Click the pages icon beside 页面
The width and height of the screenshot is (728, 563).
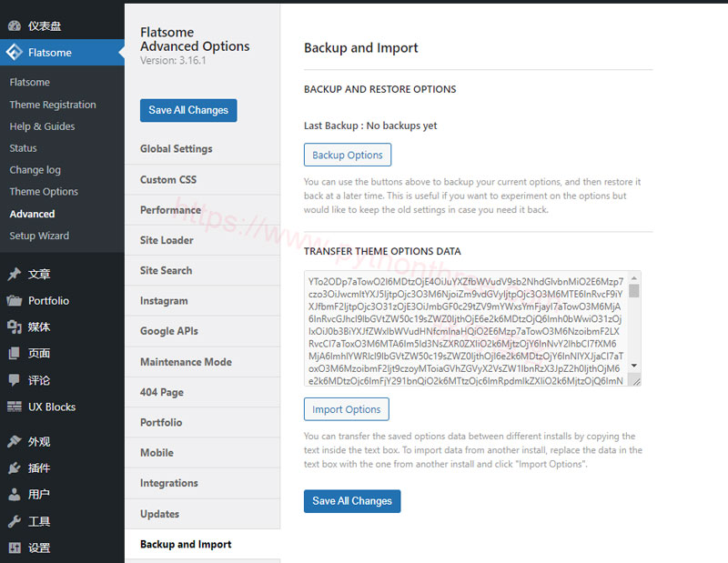click(15, 353)
